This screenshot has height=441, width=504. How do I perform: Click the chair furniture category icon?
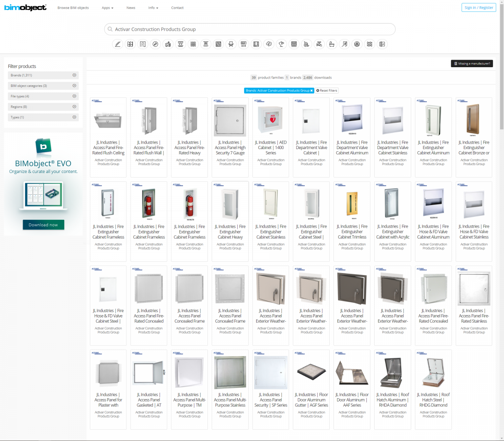coord(231,44)
